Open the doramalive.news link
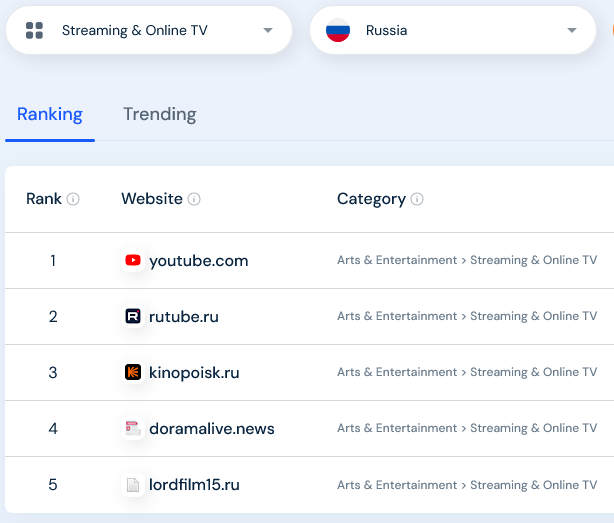Screen dimensions: 614x523 (x=212, y=429)
